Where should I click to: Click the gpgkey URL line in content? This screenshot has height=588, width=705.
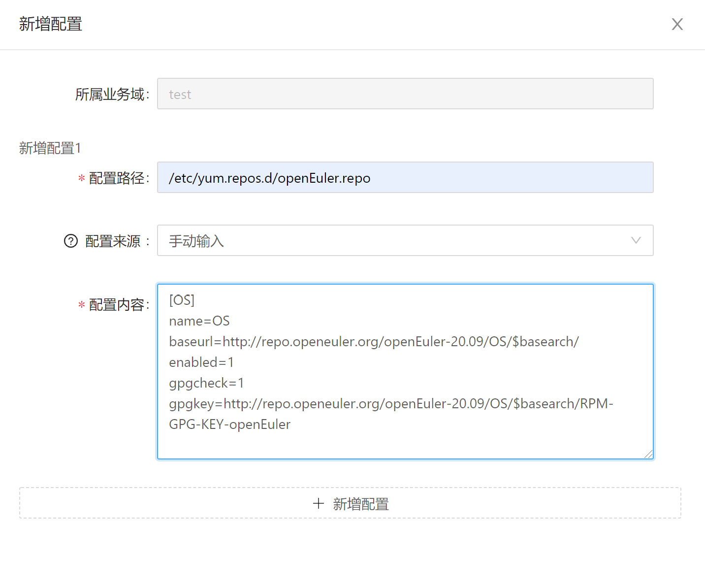[x=391, y=404]
